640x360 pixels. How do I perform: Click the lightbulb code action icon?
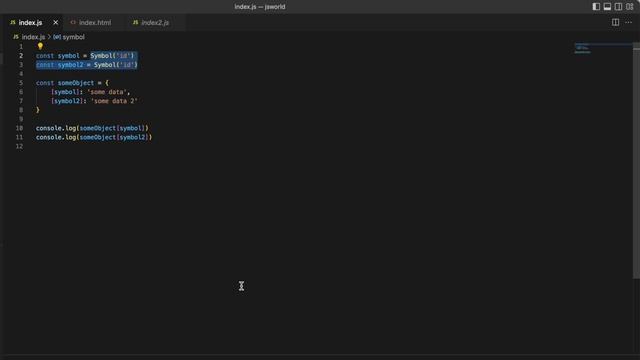click(x=40, y=46)
